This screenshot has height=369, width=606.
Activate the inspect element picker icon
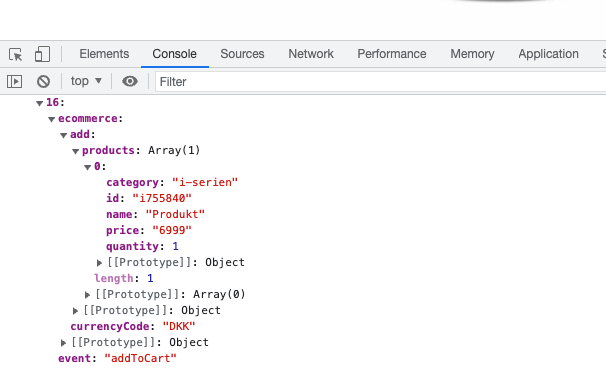15,54
